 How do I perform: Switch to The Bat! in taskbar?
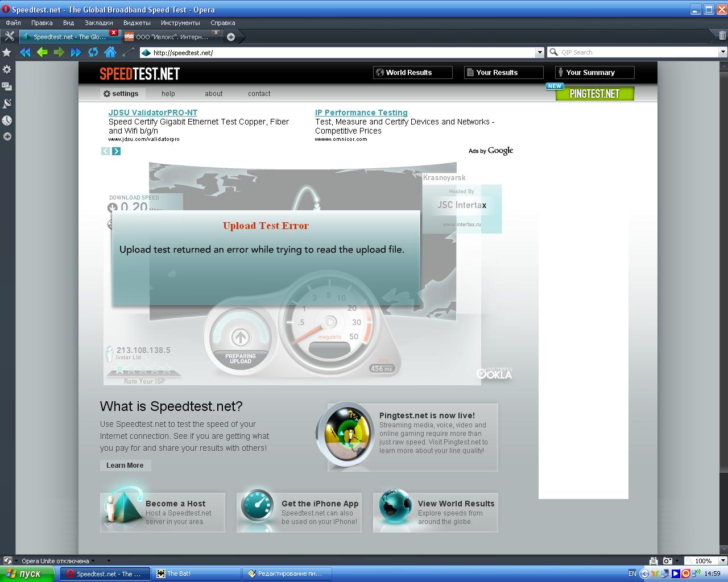click(197, 574)
